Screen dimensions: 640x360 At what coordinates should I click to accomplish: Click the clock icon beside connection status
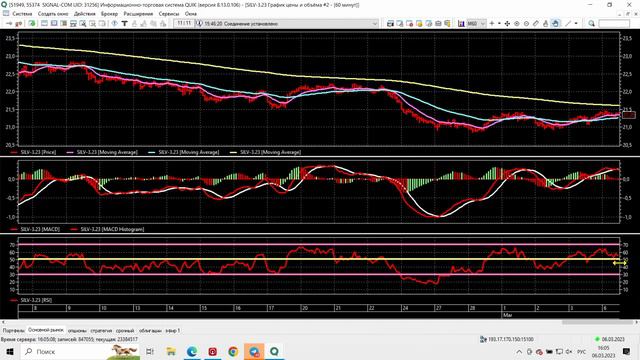pos(199,24)
